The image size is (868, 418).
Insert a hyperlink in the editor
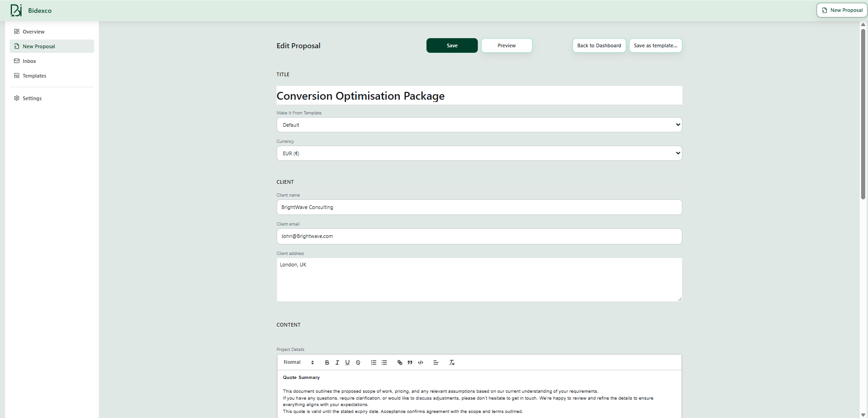[x=400, y=362]
